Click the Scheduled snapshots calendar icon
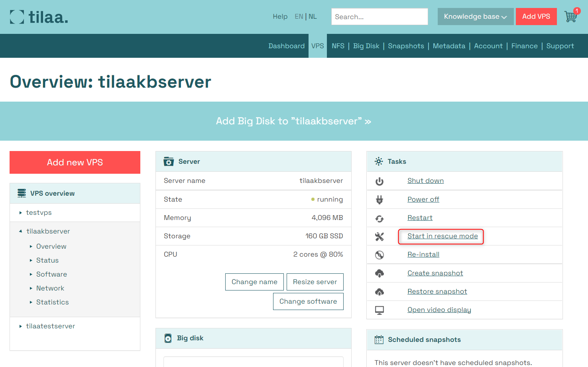Screen dimensions: 588x367 (x=379, y=340)
